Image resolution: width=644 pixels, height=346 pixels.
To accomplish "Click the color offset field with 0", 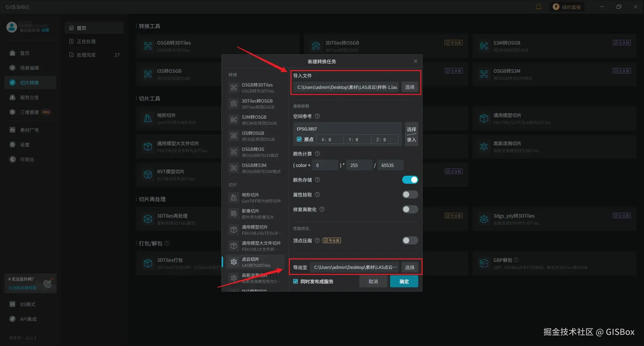I will [x=325, y=165].
